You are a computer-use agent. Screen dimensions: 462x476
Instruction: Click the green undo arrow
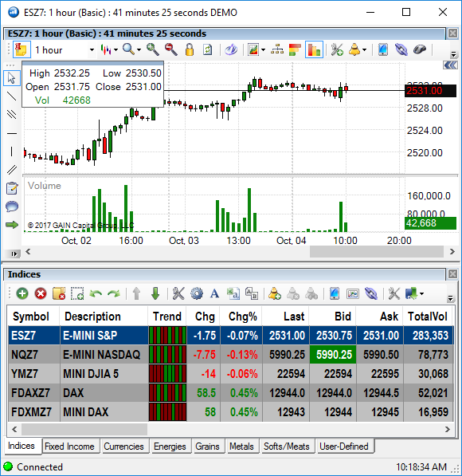coord(96,293)
